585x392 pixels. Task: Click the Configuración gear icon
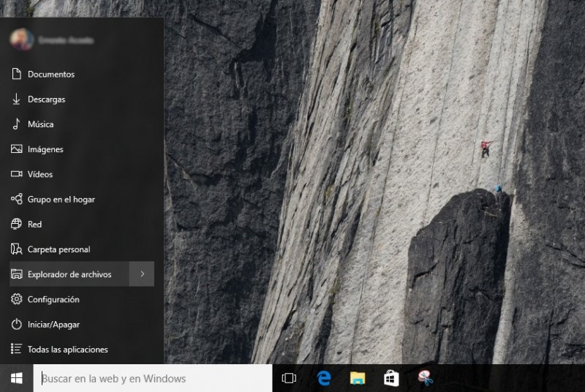pos(16,299)
